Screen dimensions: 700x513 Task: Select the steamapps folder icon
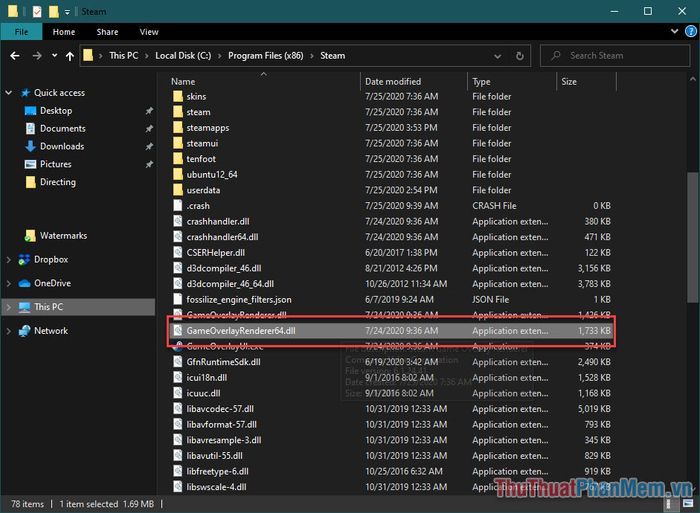coord(178,128)
